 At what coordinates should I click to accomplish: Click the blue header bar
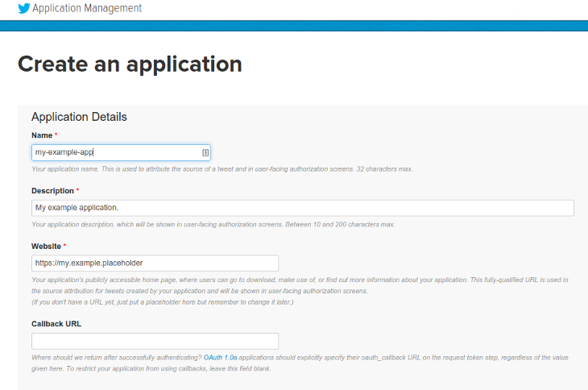click(x=294, y=26)
